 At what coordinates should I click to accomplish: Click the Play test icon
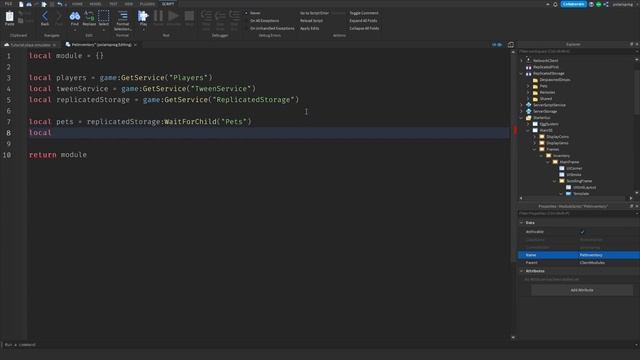tap(143, 16)
